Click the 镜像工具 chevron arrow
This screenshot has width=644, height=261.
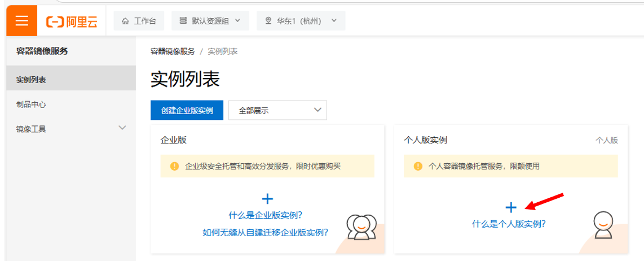122,128
